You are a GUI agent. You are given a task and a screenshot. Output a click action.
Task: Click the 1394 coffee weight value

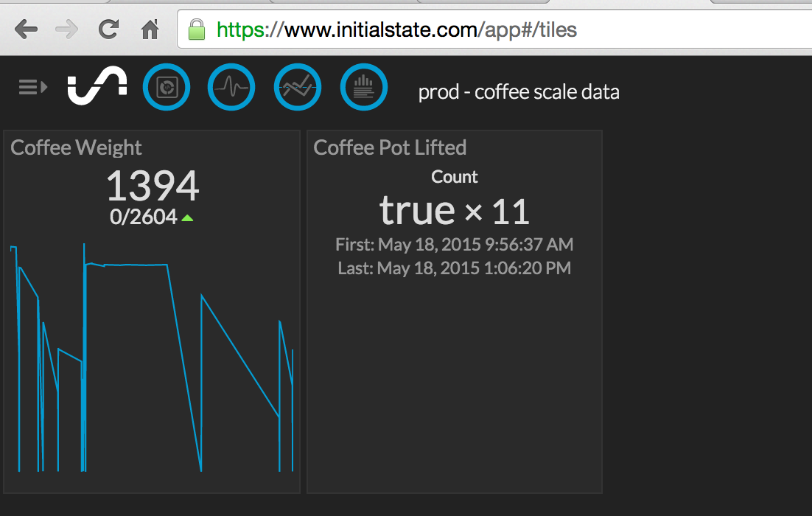tap(153, 186)
